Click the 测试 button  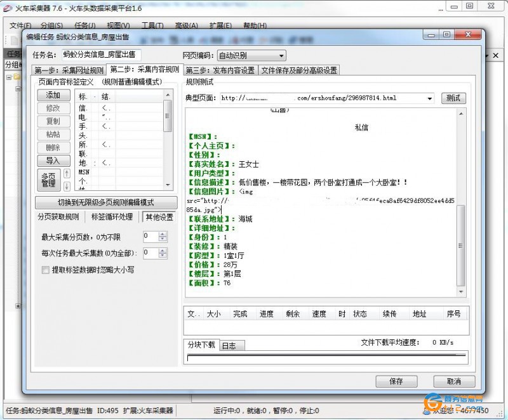453,98
